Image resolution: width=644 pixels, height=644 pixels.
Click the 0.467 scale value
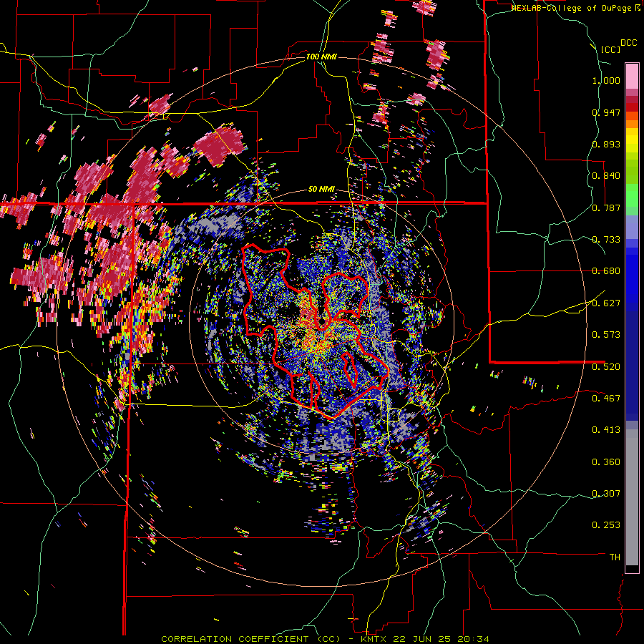(606, 399)
